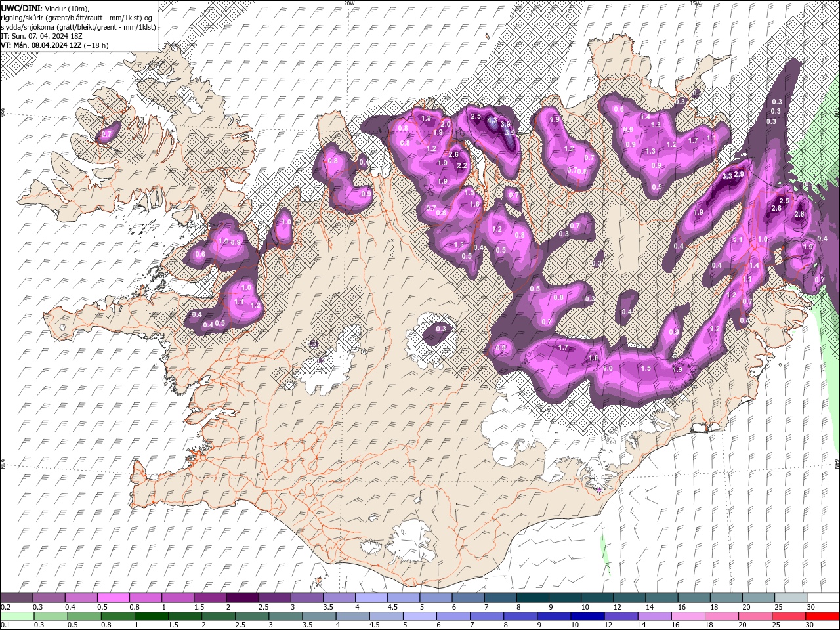Screen dimensions: 840x630
Task: Select the darkest purple 2–2.5 swatch in the upper legend
Action: click(x=242, y=598)
